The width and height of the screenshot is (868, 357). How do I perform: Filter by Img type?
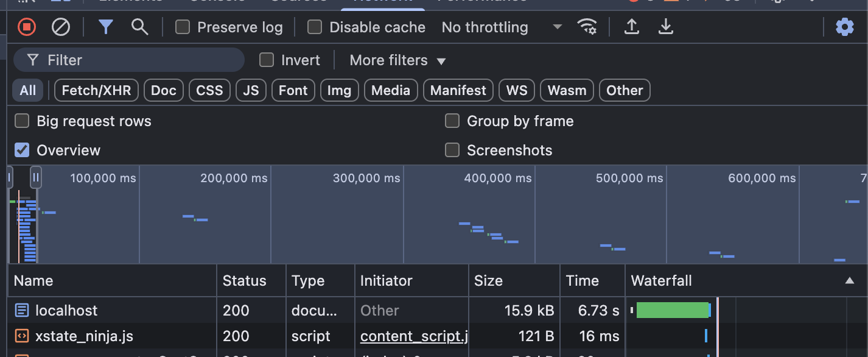[x=340, y=91]
